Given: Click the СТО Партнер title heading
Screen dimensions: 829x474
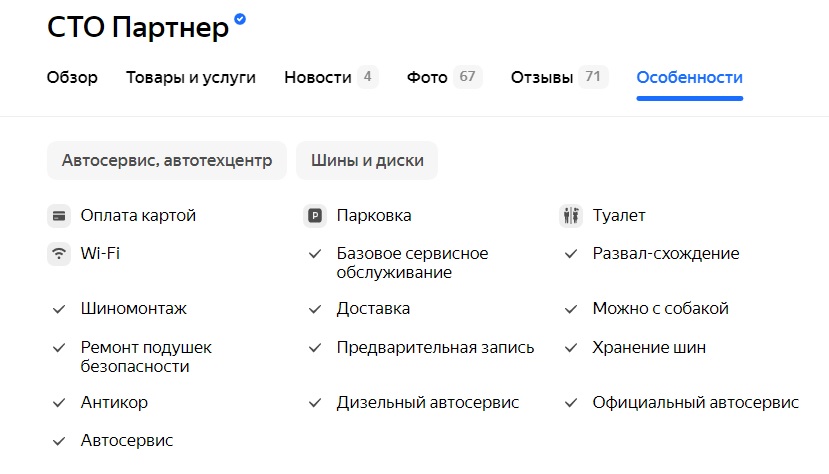Looking at the screenshot, I should point(138,28).
